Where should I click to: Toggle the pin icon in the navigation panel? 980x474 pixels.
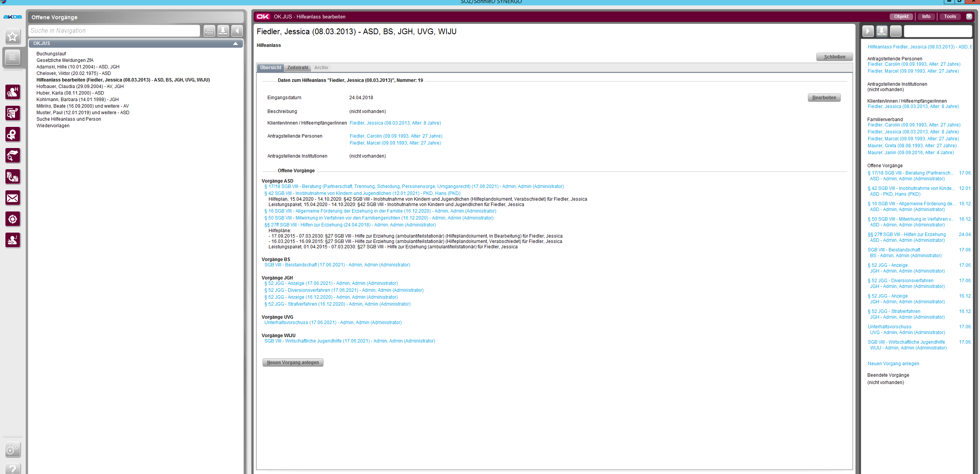click(x=223, y=31)
